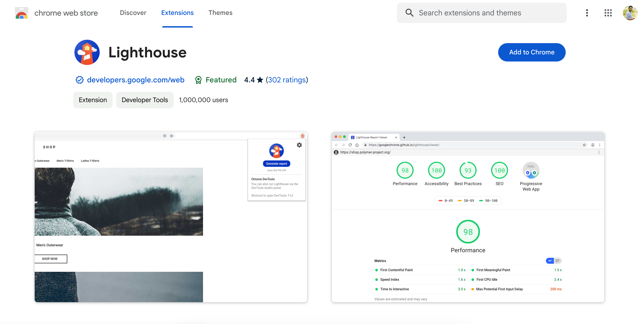Click the reload icon in the report viewer
Image resolution: width=644 pixels, height=324 pixels.
[350, 145]
